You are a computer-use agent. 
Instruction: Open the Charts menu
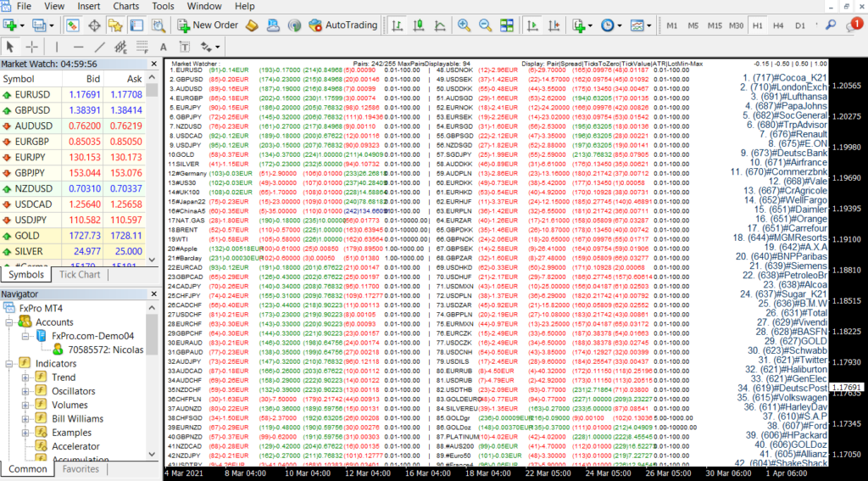pos(126,7)
